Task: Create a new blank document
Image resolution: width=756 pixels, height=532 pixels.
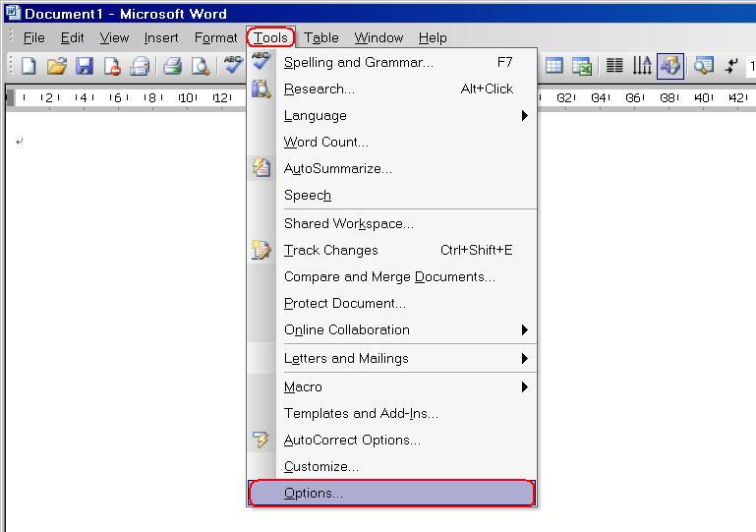Action: (29, 66)
